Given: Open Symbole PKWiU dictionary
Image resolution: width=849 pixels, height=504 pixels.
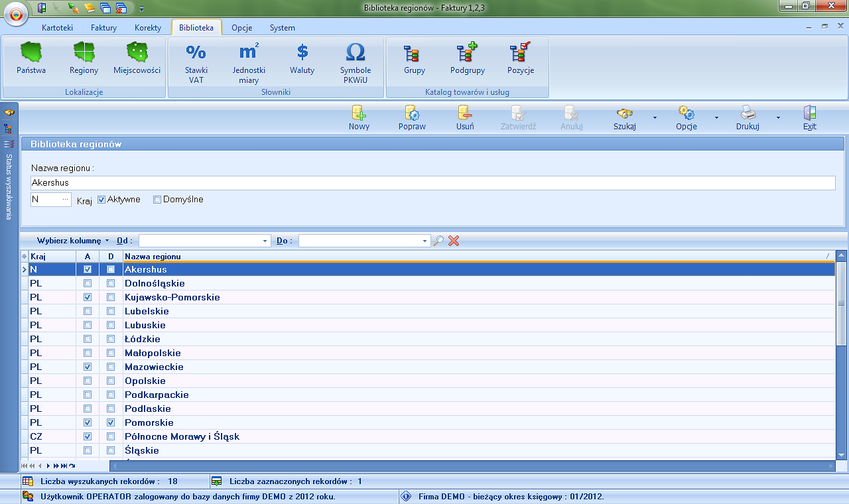Looking at the screenshot, I should (356, 63).
